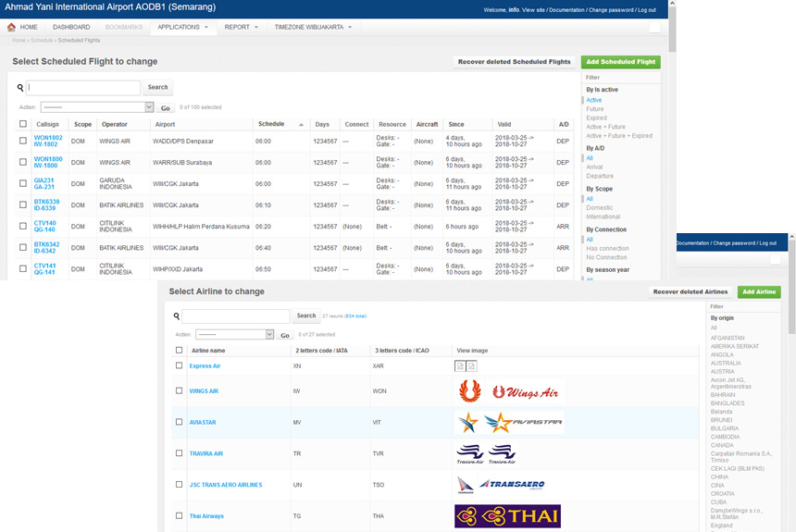Open the Report menu
The image size is (796, 532).
coord(242,27)
